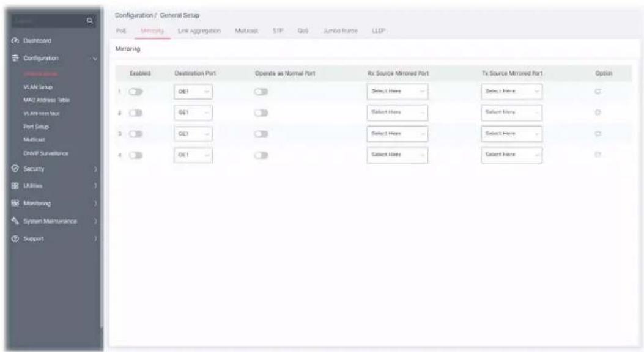Open Tx Source Mirrored Port dropdown row 1

coord(512,92)
